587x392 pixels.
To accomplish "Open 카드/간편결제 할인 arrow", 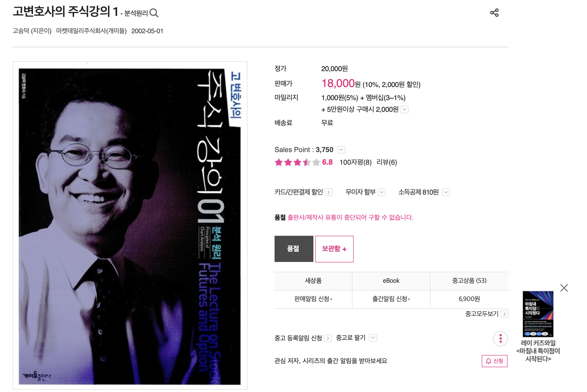I will click(x=329, y=192).
